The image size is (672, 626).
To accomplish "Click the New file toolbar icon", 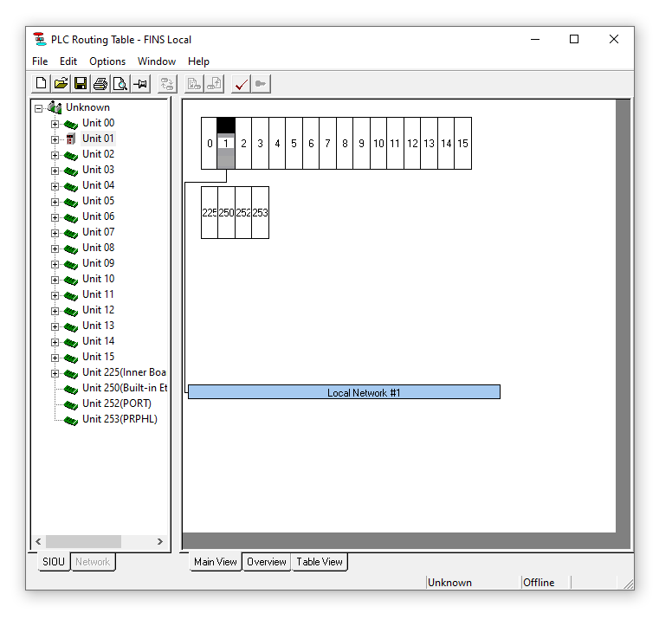I will click(42, 83).
